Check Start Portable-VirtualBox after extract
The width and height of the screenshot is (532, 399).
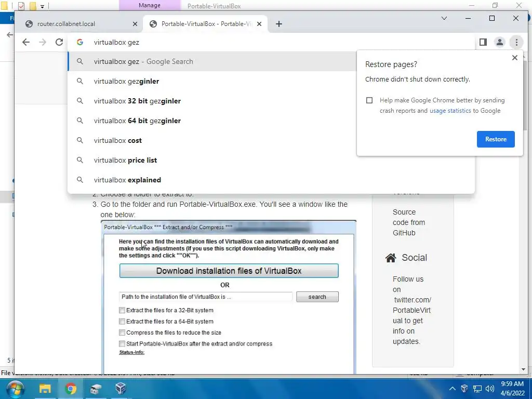(122, 344)
